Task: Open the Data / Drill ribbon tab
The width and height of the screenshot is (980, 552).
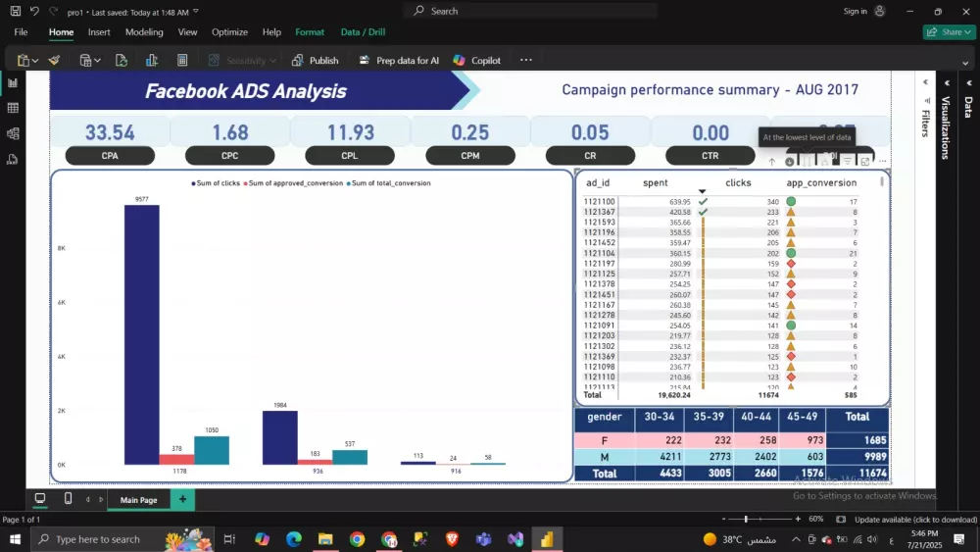Action: [x=364, y=32]
